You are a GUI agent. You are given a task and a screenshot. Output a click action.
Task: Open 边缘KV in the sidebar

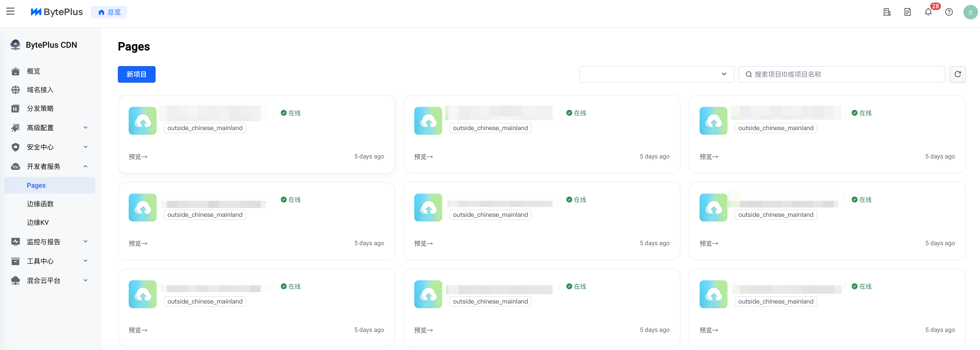pos(38,223)
